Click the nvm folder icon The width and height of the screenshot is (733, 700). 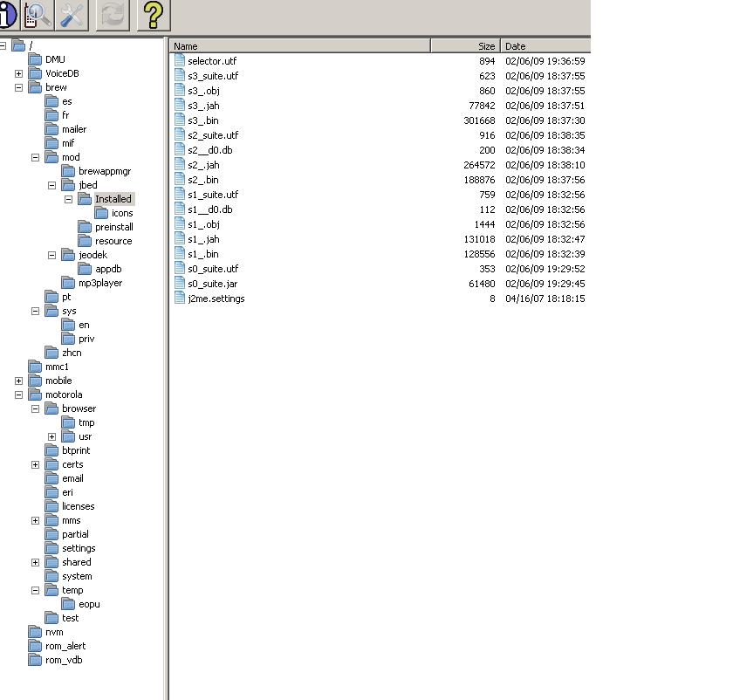click(35, 632)
